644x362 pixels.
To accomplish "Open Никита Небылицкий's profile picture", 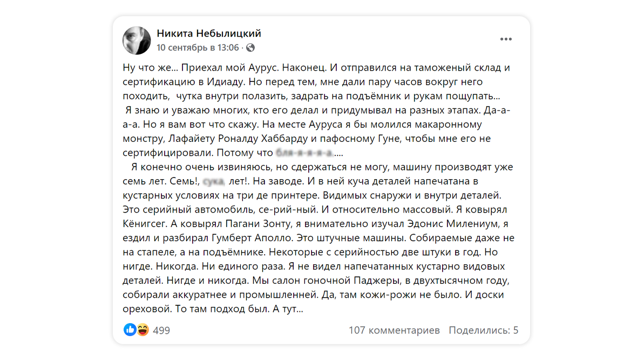I will (x=137, y=40).
